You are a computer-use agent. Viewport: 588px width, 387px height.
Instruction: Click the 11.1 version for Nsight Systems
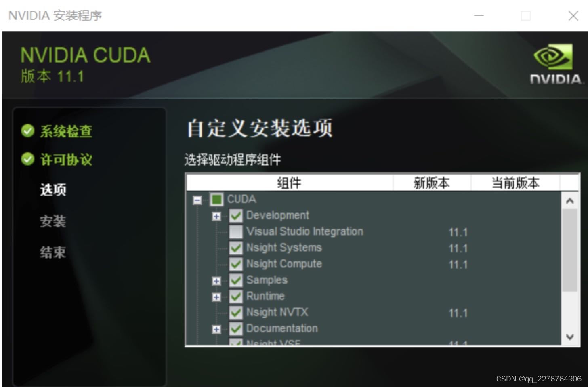click(x=458, y=248)
